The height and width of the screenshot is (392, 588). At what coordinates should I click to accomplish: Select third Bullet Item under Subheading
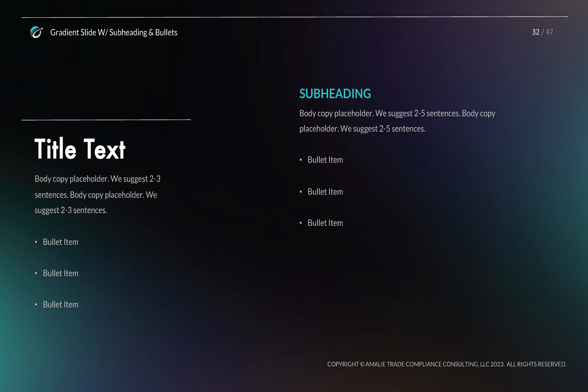[325, 223]
